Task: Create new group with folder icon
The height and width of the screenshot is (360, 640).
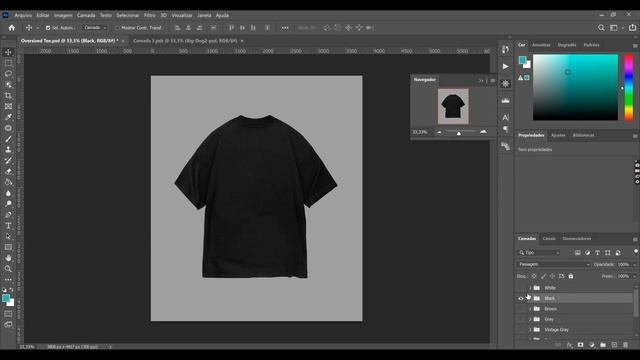Action: pyautogui.click(x=603, y=345)
